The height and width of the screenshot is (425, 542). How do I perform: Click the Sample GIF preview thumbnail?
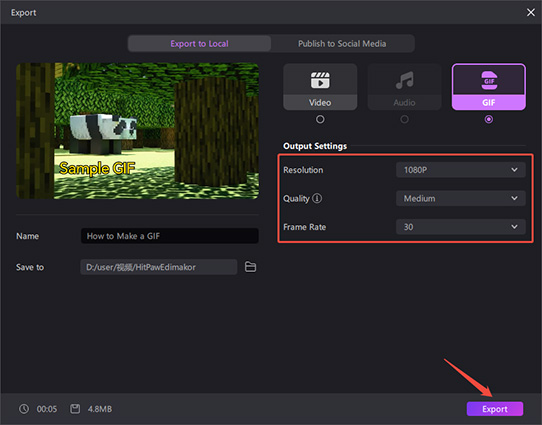pos(138,131)
